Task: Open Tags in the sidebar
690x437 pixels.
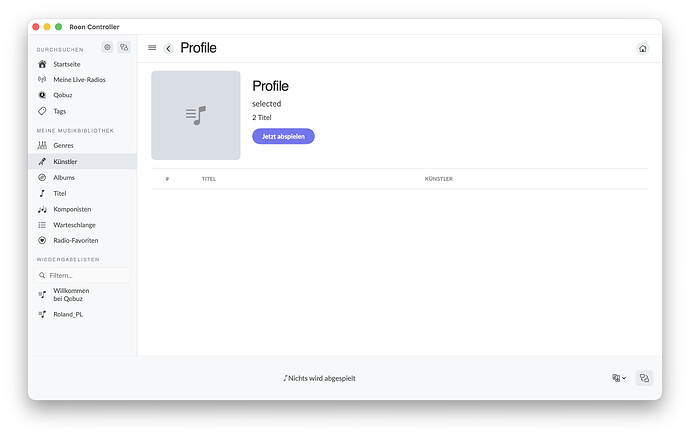Action: tap(60, 111)
